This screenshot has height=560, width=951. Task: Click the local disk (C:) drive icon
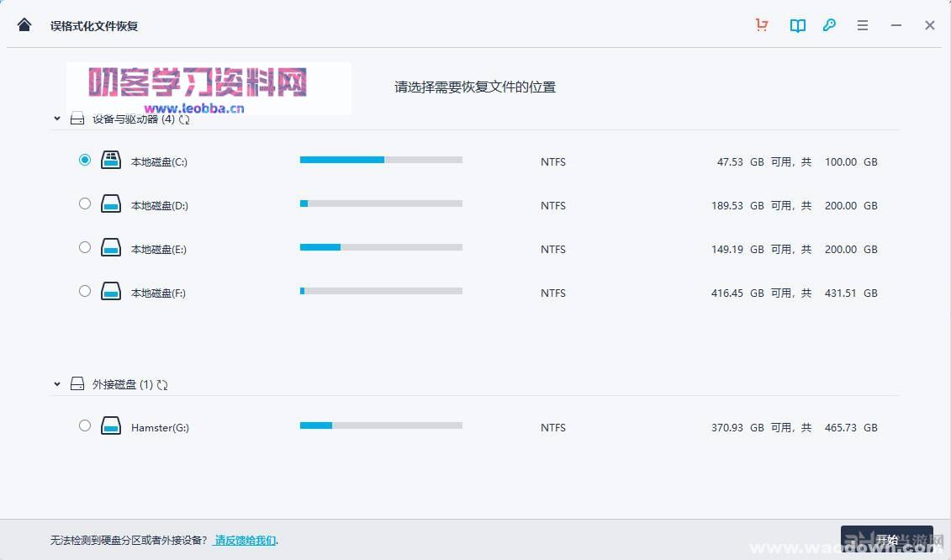110,161
